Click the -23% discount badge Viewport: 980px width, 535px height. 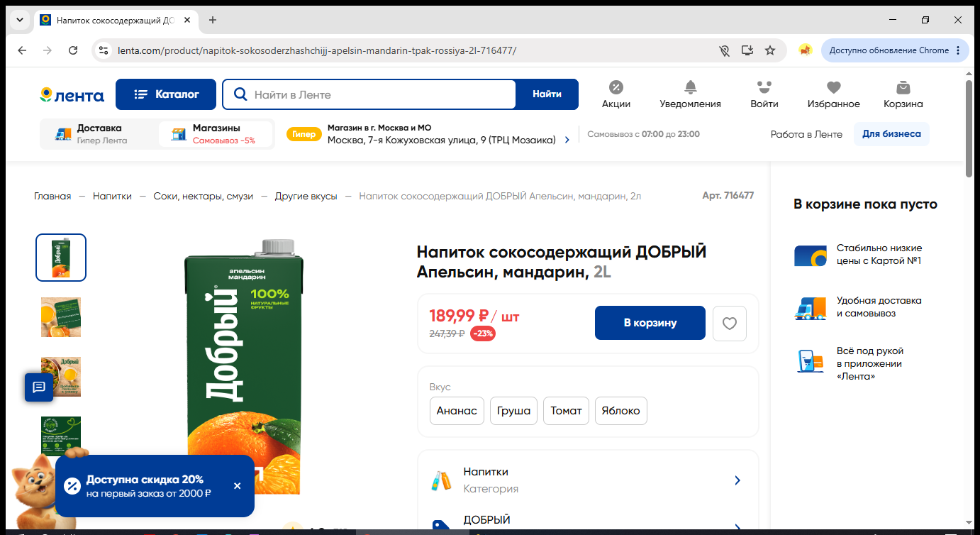pos(483,333)
